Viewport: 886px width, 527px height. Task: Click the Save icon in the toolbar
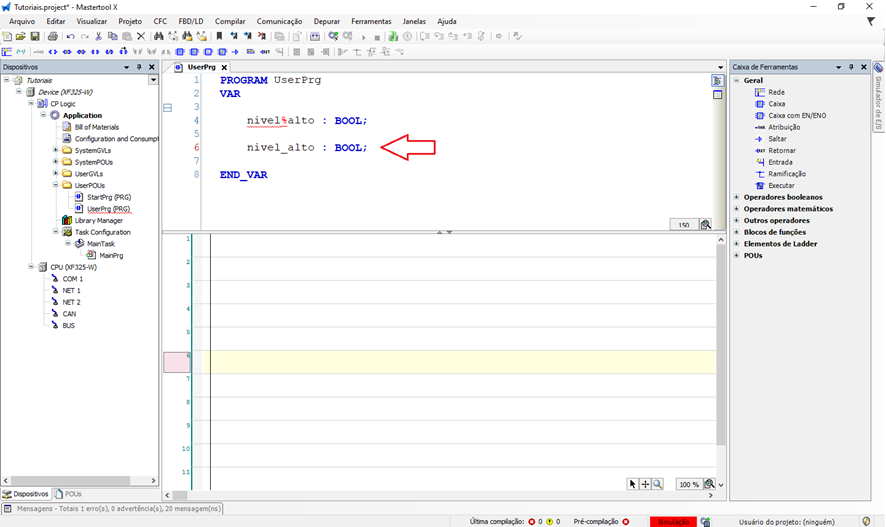click(36, 36)
